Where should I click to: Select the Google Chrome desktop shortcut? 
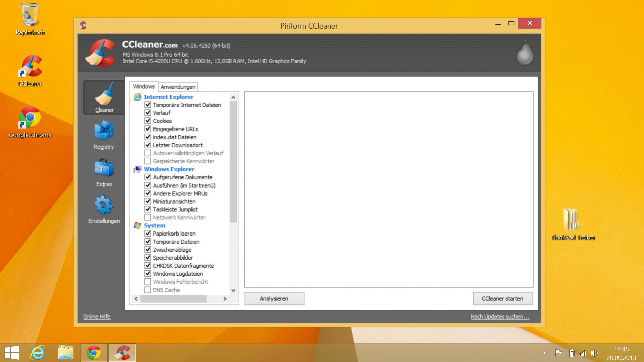pos(30,122)
